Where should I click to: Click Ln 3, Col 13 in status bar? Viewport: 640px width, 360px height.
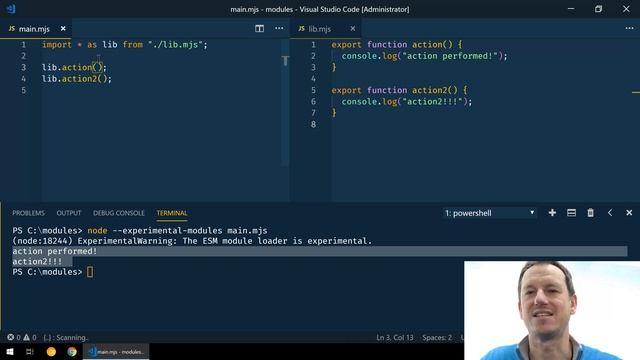click(x=395, y=338)
